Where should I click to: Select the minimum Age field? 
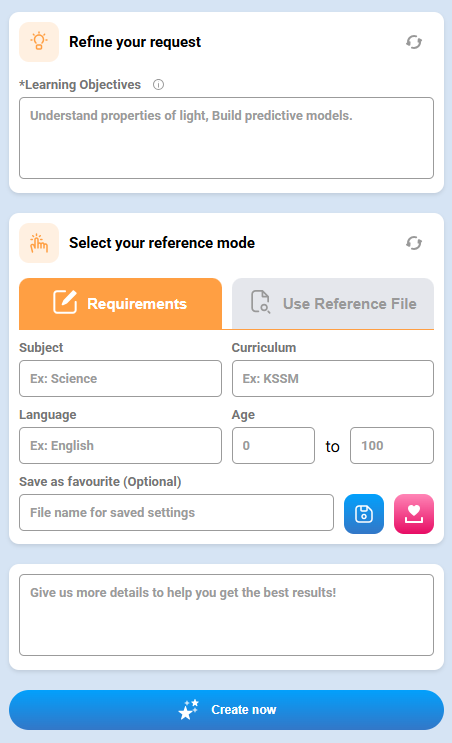pyautogui.click(x=273, y=445)
